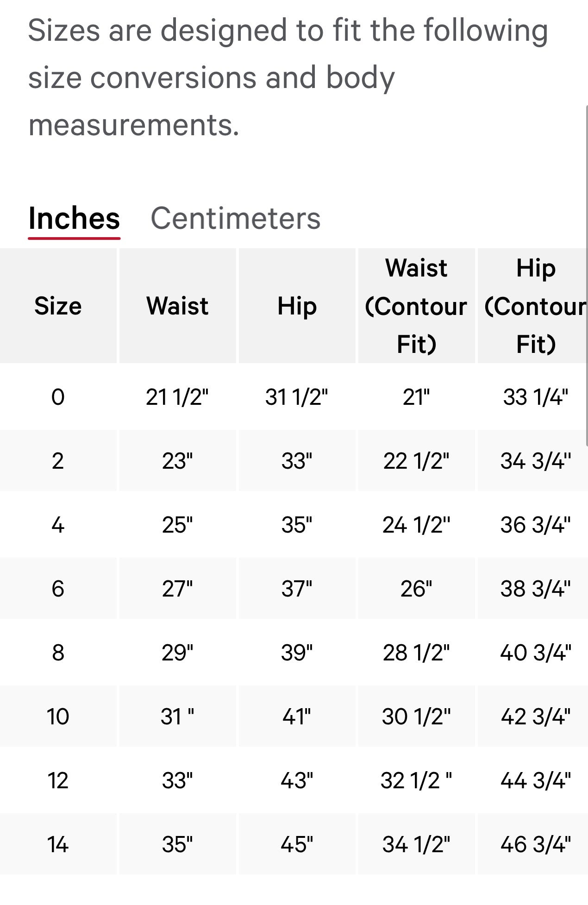Click the plain Waist column header

177,306
